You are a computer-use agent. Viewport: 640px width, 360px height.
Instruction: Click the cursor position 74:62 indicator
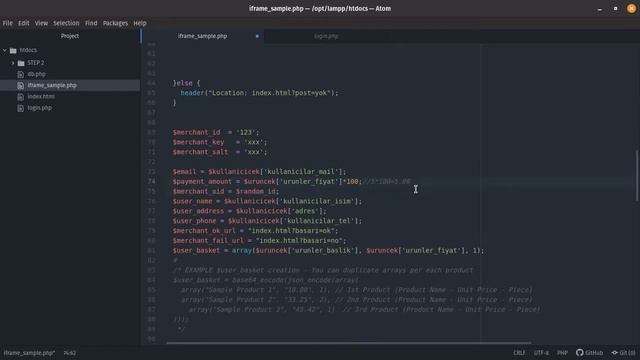[70, 353]
